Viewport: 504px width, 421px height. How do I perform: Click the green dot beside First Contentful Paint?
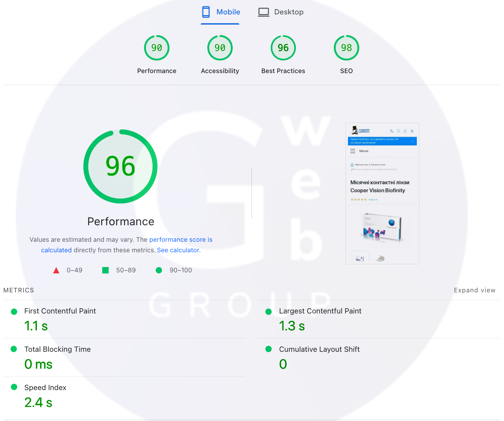coord(14,311)
